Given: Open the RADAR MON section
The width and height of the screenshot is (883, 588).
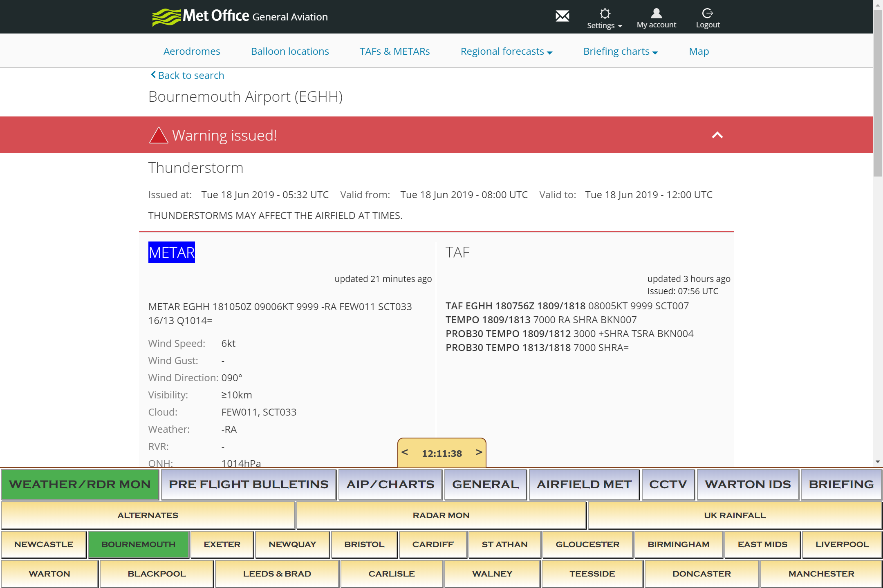Looking at the screenshot, I should 441,516.
